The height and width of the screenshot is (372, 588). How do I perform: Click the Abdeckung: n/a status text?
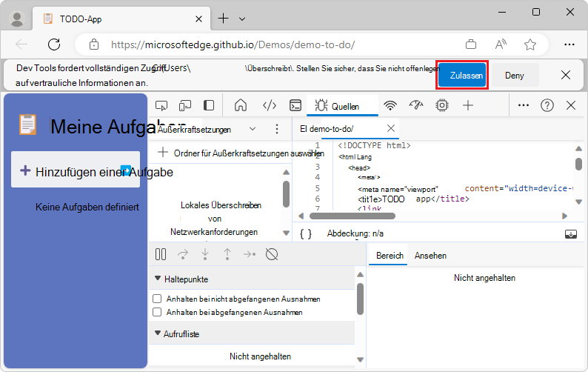[x=355, y=233]
